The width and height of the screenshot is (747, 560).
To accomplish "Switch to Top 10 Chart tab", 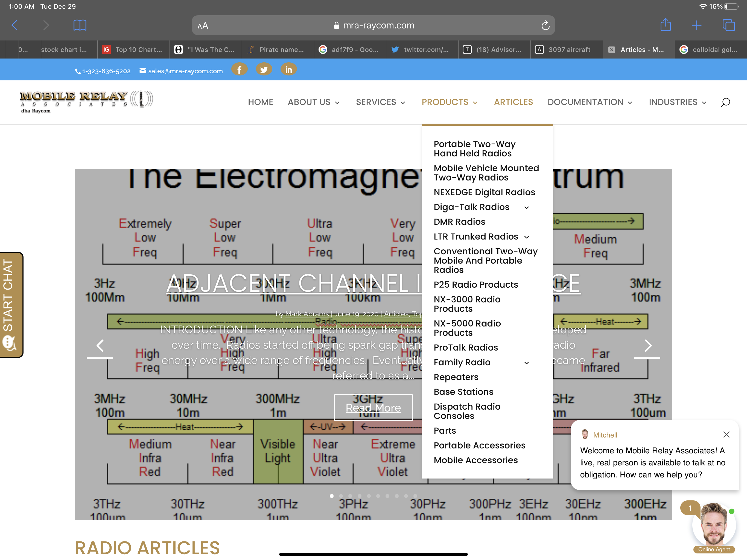I will click(x=133, y=50).
